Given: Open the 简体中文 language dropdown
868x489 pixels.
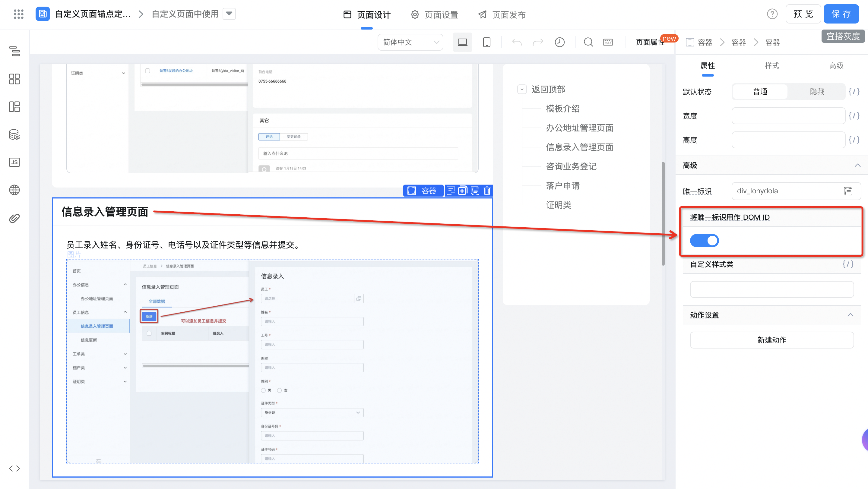Looking at the screenshot, I should click(410, 42).
